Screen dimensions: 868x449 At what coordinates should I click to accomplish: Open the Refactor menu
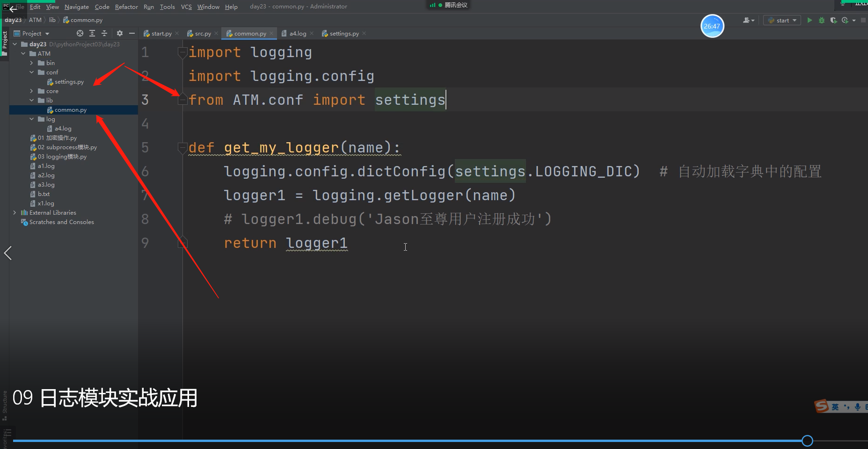pyautogui.click(x=126, y=7)
